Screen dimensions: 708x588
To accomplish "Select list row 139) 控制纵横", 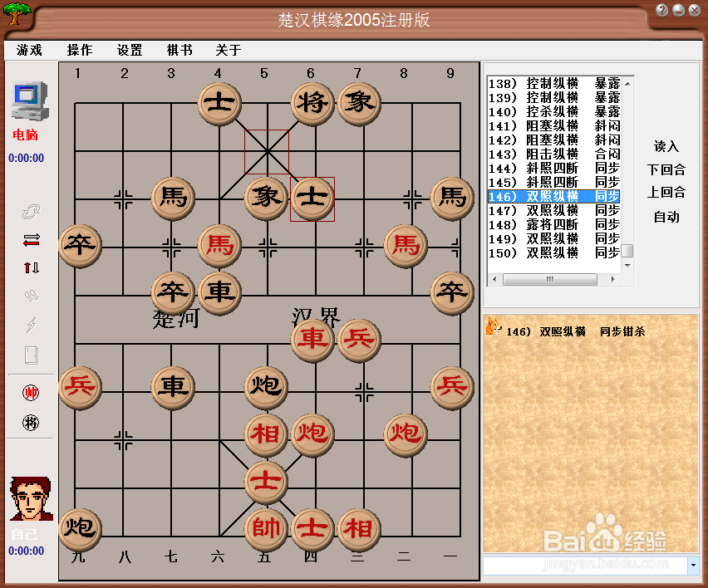I will pos(554,97).
